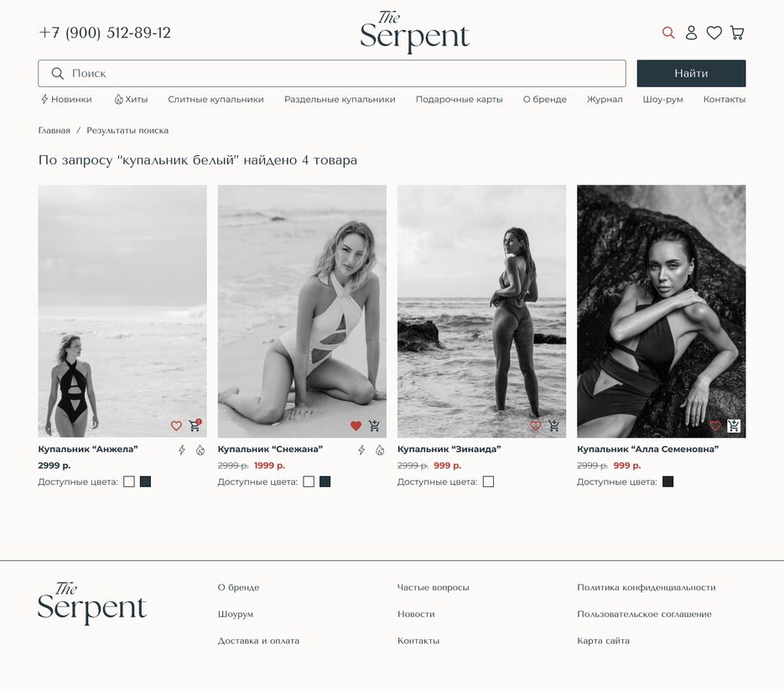This screenshot has width=784, height=691.
Task: Remove "Снежана" from favorites via filled heart
Action: 356,426
